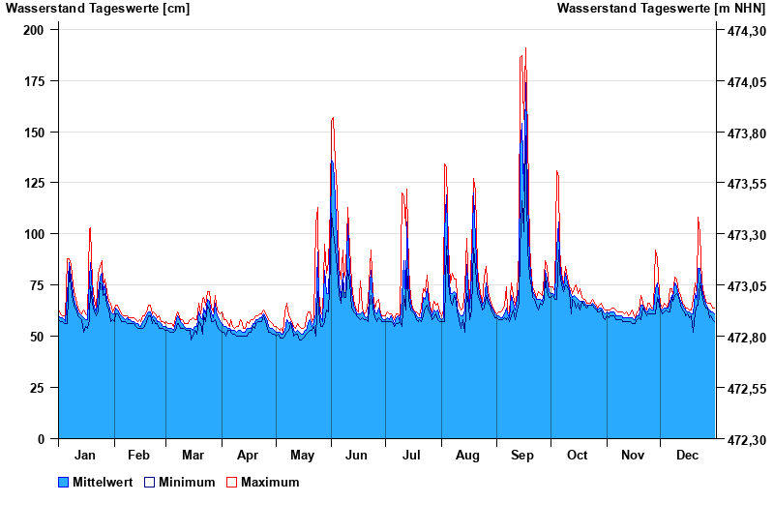Toggle the Minimum series via its legend label
Viewport: 774px width, 532px height.
[187, 482]
